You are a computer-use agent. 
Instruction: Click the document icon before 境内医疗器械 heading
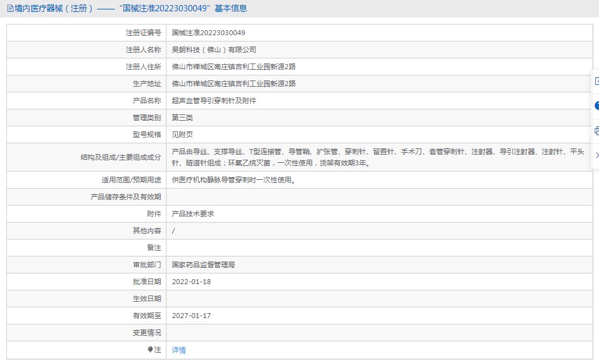coord(10,8)
